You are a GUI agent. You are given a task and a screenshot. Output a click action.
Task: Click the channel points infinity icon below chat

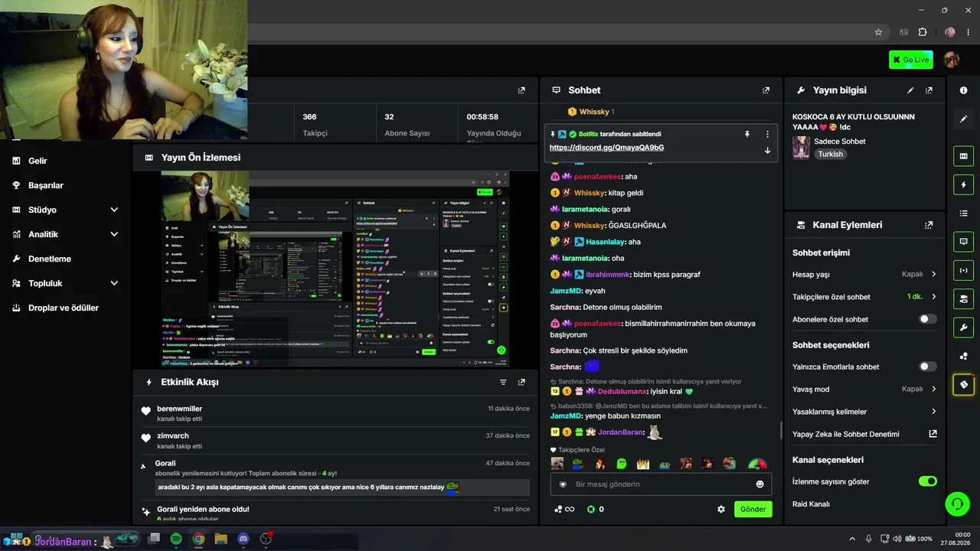click(x=564, y=509)
